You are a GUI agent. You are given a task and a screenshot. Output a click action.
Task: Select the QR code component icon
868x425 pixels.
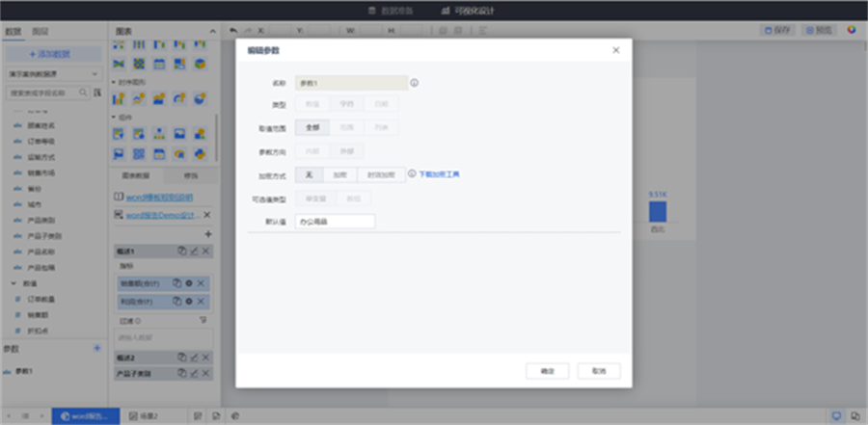click(x=139, y=154)
